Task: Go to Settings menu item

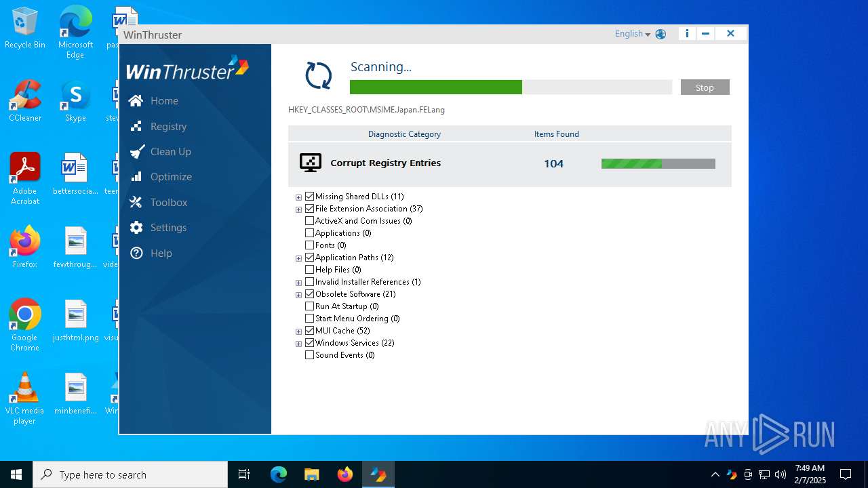Action: pyautogui.click(x=168, y=227)
